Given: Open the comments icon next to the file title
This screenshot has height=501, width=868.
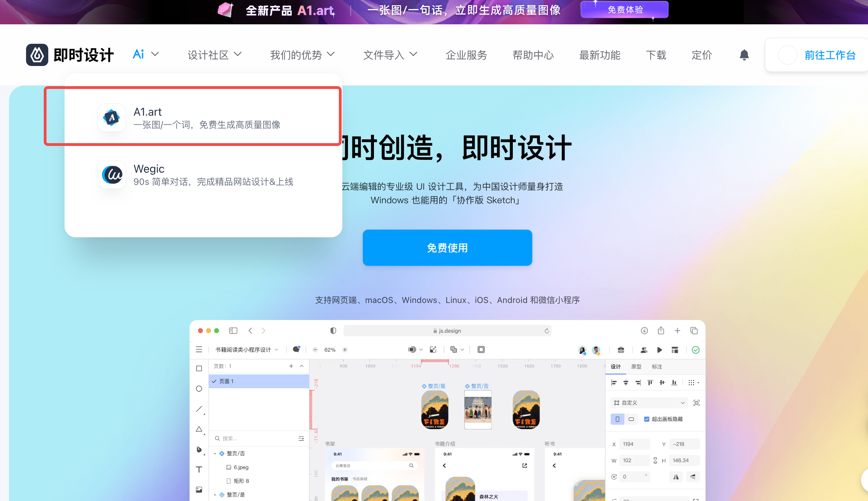Looking at the screenshot, I should tap(296, 350).
